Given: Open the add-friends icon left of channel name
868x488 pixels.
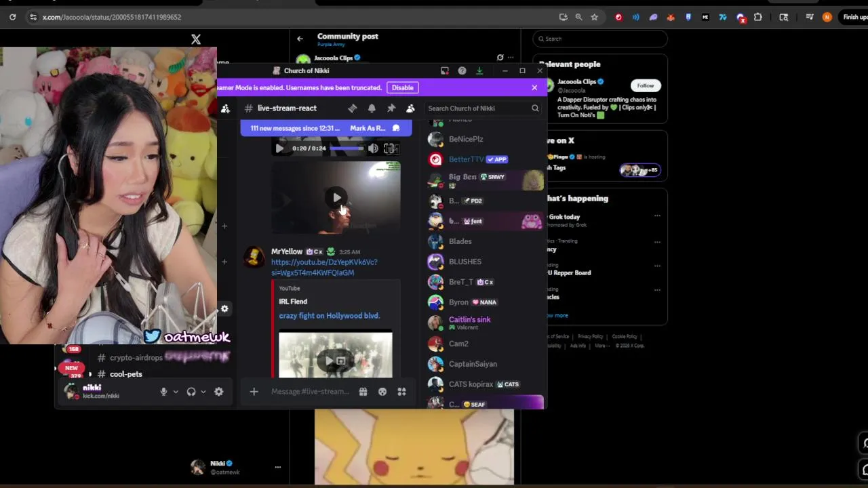Looking at the screenshot, I should pos(225,108).
